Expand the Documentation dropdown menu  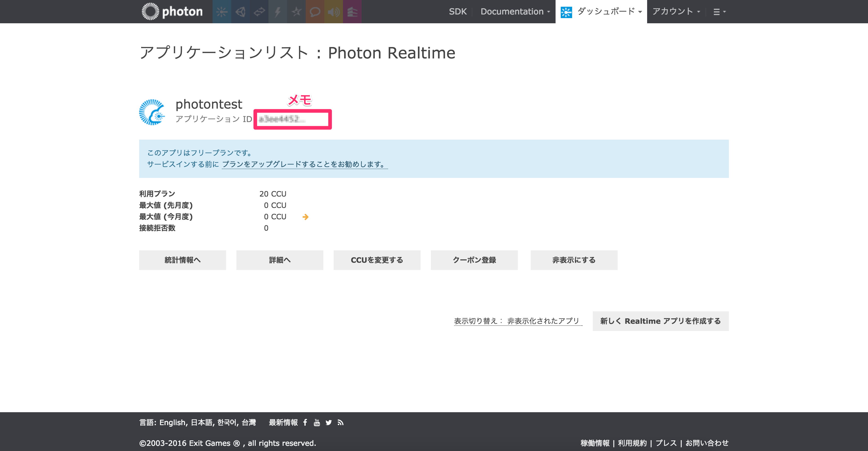coord(515,12)
